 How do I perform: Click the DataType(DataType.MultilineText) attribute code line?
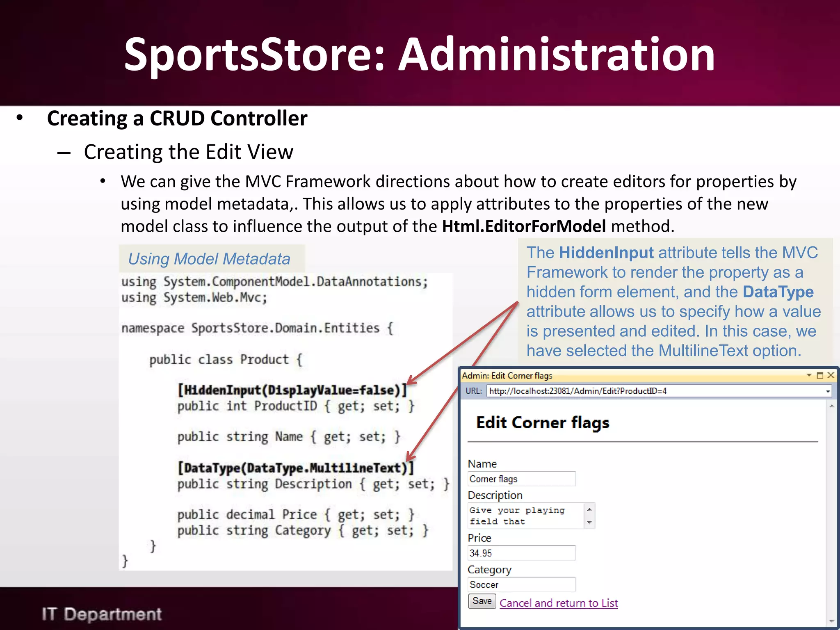tap(296, 468)
